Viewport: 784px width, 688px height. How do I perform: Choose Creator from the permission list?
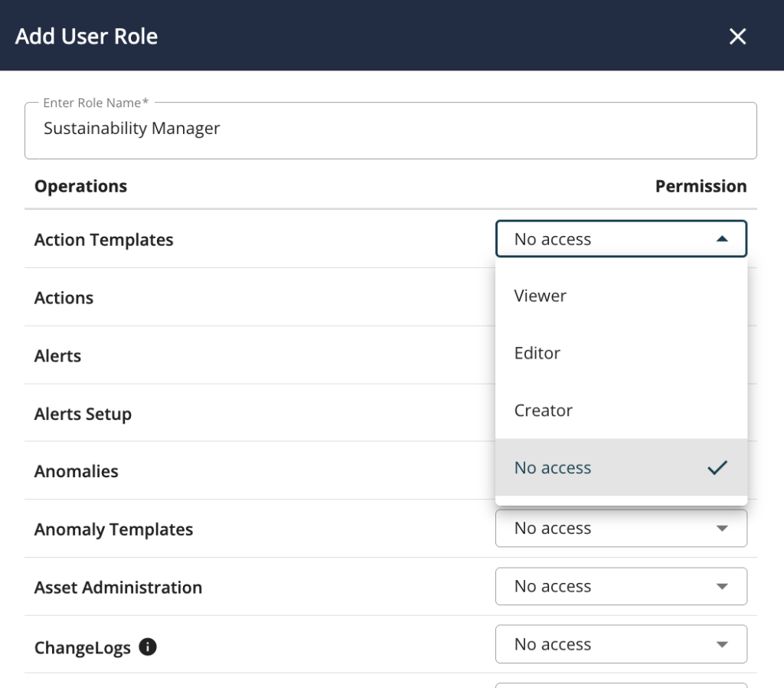click(x=621, y=411)
